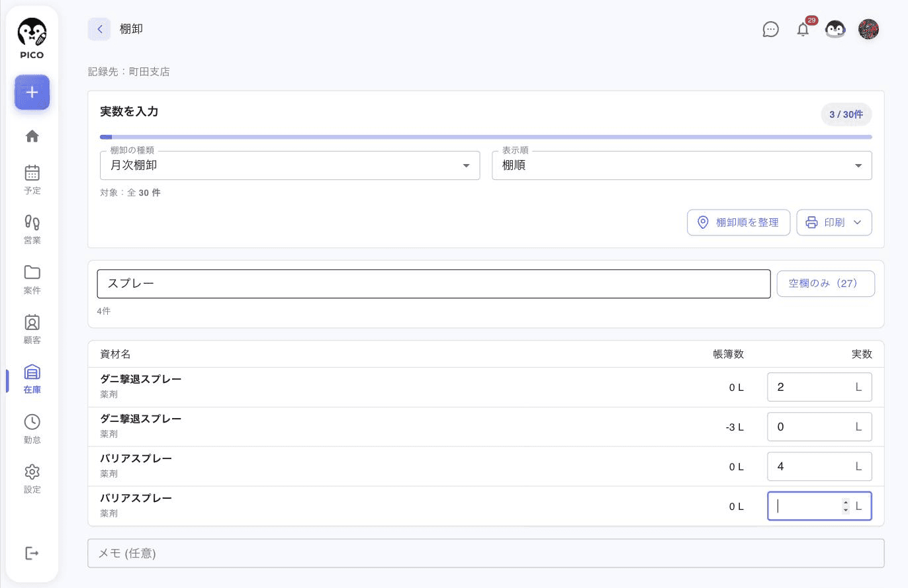Open 勤怠 clock section
Screen dimensions: 908x588
click(32, 429)
